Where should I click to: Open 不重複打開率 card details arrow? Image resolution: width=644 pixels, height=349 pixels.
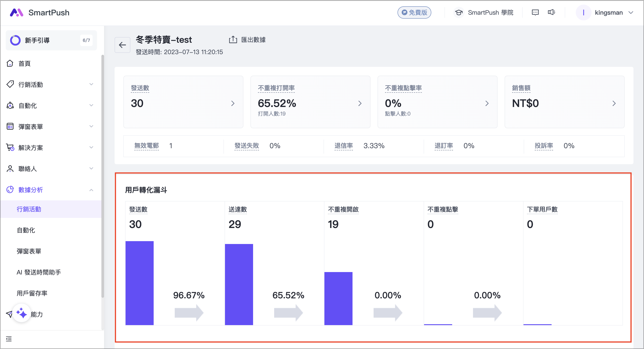click(x=360, y=103)
